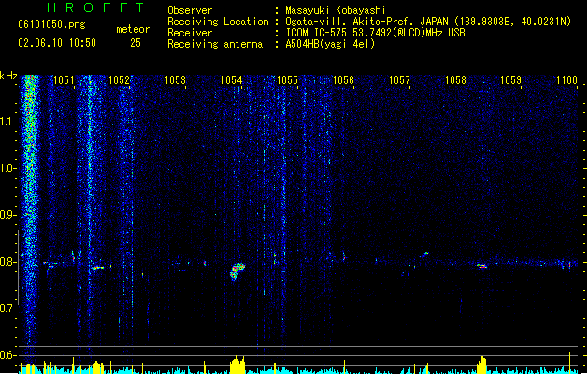This screenshot has width=588, height=374.
Task: Click the 1.1 frequency axis label
Action: [7, 122]
